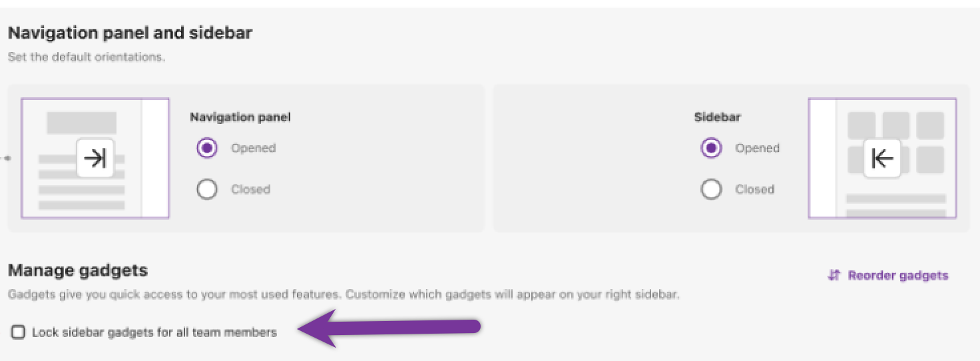Click the gadgets description text about right sidebar
This screenshot has height=361, width=980.
pos(344,294)
